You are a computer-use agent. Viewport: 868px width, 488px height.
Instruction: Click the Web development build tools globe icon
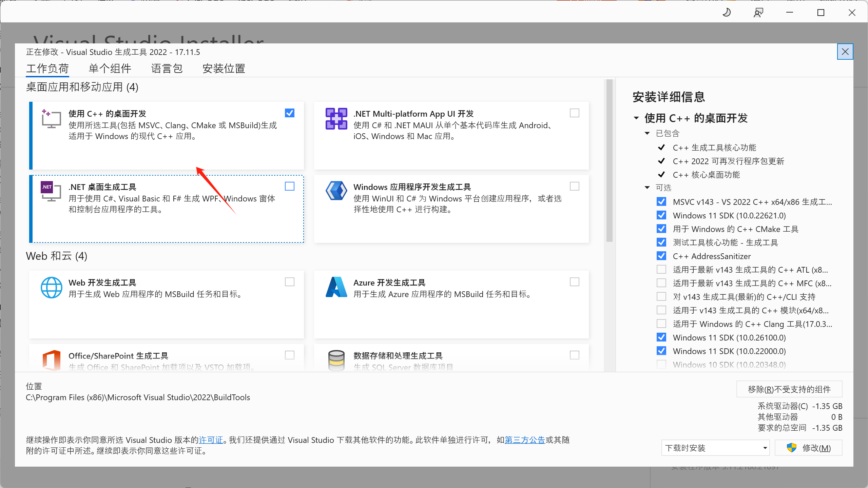point(51,288)
